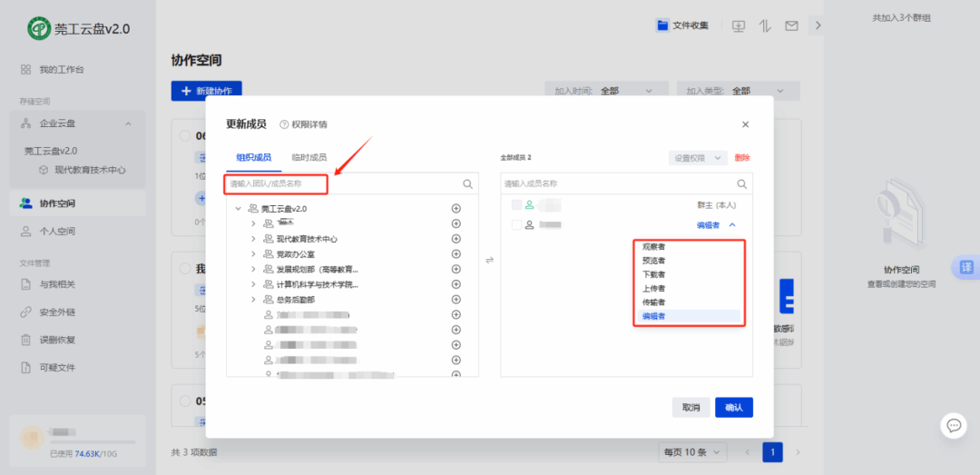Add 总务后勤部 with its plus icon
980x475 pixels.
pos(456,299)
